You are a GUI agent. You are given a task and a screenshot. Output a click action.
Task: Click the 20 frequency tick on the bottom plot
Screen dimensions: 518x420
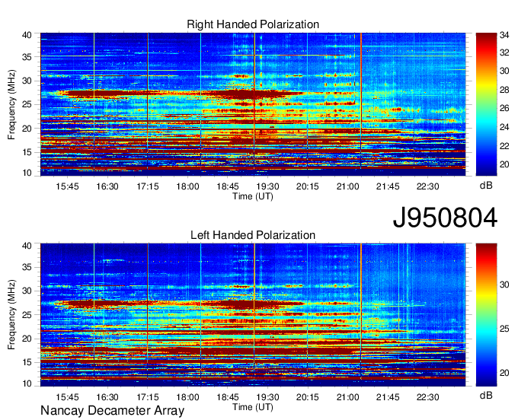tap(27, 339)
